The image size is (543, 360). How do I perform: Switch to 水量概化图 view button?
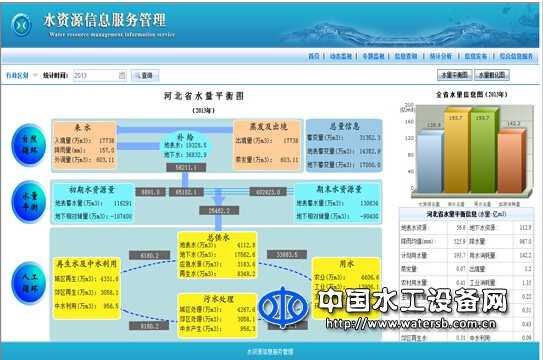[x=492, y=75]
